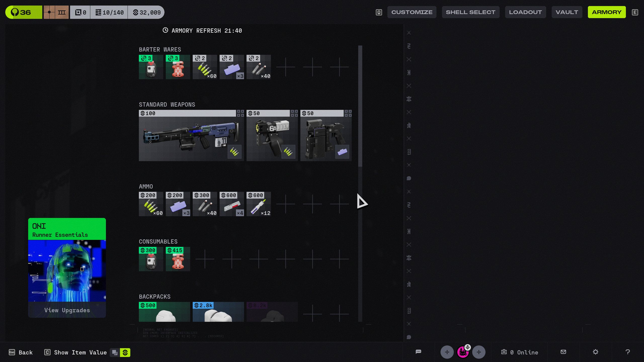The image size is (644, 362).
Task: Open settings gear icon
Action: pyautogui.click(x=595, y=352)
